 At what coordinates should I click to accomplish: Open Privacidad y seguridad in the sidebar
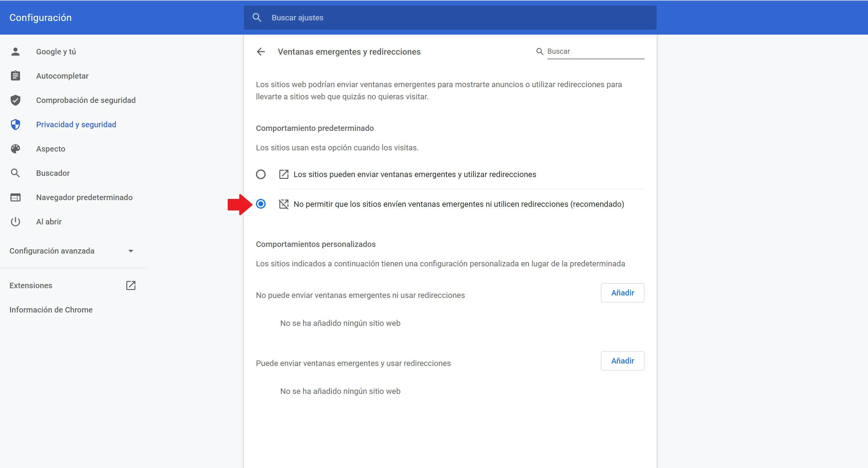[x=76, y=125]
